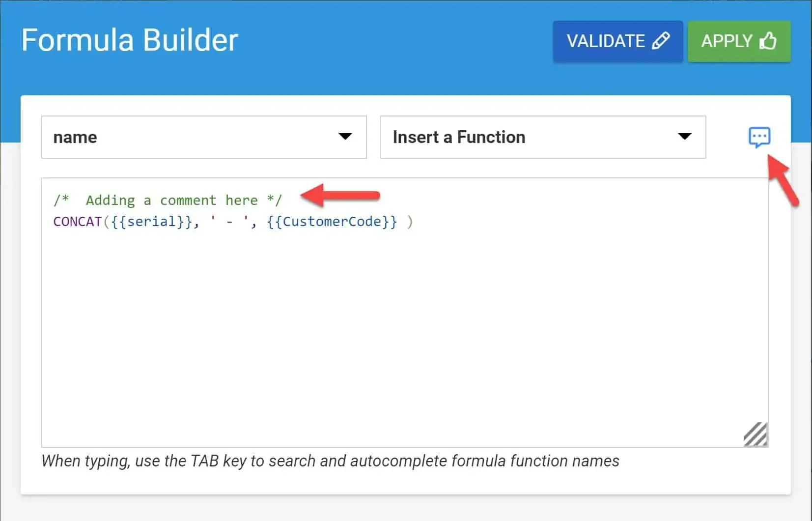Screen dimensions: 812x521
Task: Click the {{serial}} field token
Action: click(151, 222)
